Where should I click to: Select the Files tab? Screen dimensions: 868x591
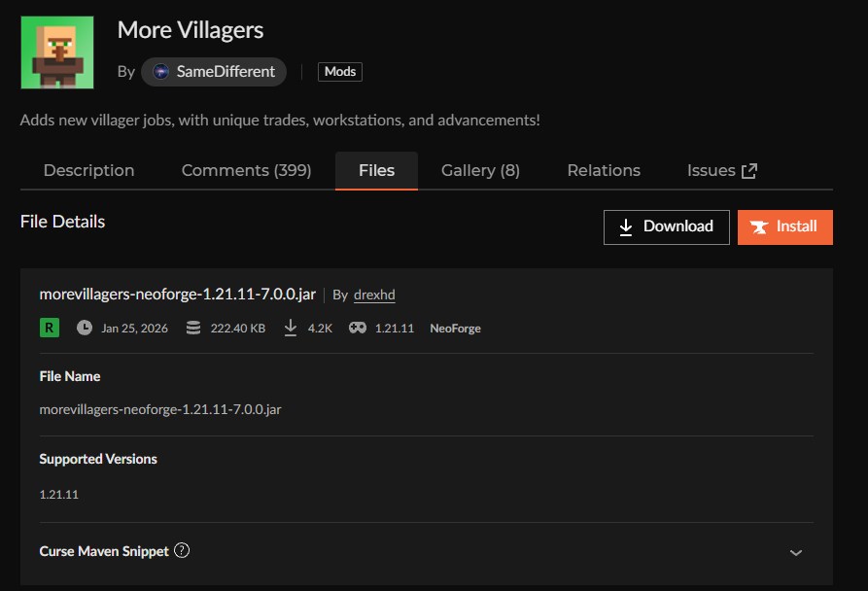click(376, 170)
